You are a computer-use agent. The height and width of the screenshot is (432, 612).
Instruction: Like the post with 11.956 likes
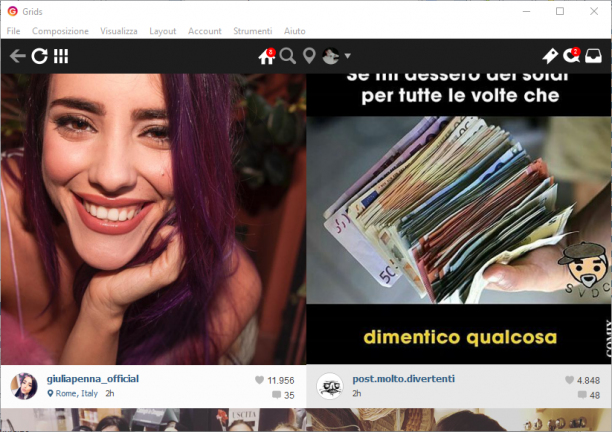(x=259, y=380)
